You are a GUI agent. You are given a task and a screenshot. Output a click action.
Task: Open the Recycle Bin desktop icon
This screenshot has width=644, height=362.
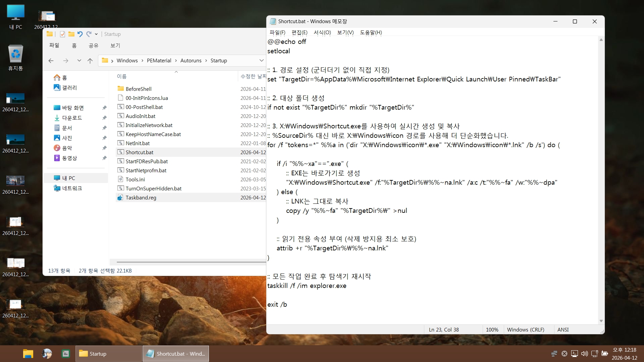[15, 58]
